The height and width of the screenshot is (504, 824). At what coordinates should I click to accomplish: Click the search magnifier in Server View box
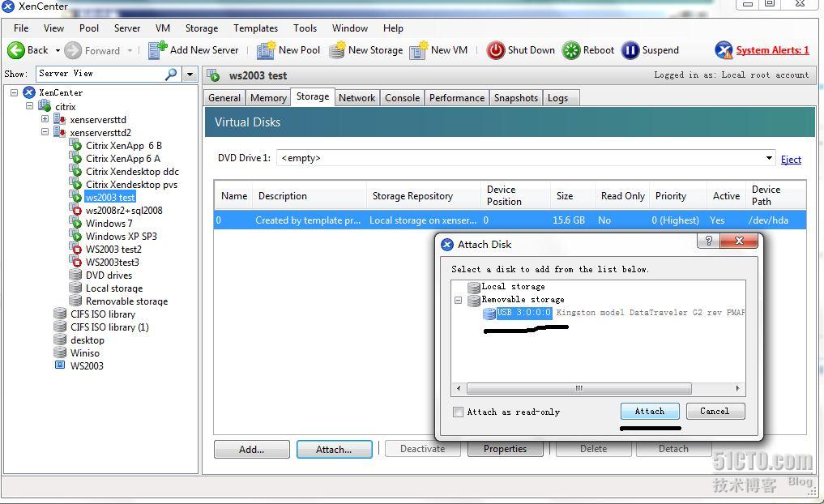pyautogui.click(x=171, y=74)
